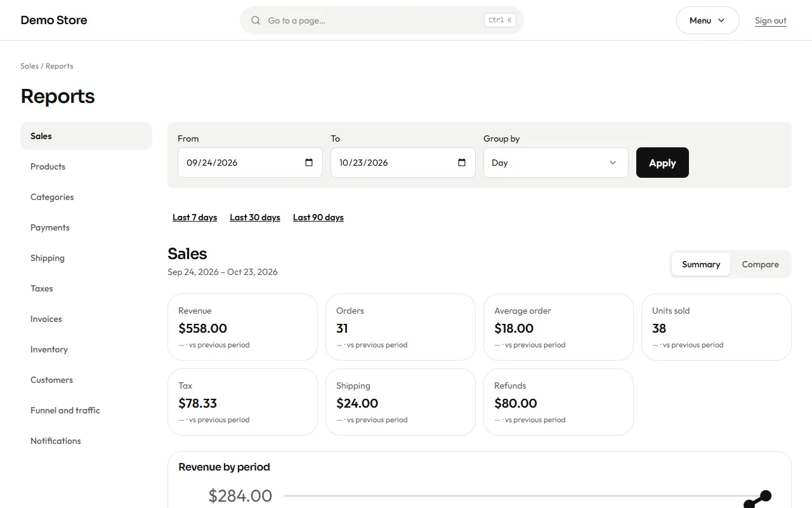Open Funnel and traffic report
The image size is (812, 508).
86,410
